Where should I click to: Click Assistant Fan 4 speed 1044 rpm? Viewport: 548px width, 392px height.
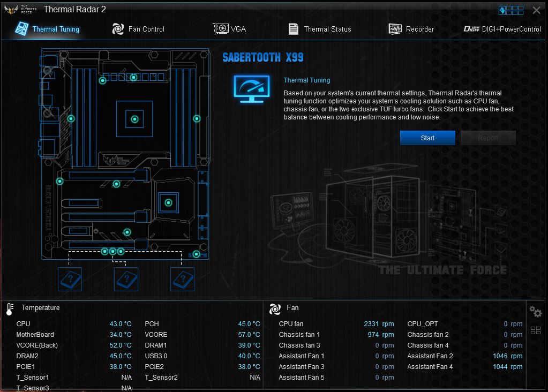pyautogui.click(x=508, y=366)
